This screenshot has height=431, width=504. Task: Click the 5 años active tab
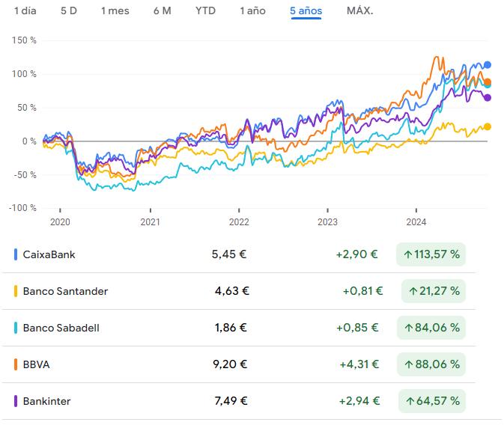pyautogui.click(x=306, y=10)
